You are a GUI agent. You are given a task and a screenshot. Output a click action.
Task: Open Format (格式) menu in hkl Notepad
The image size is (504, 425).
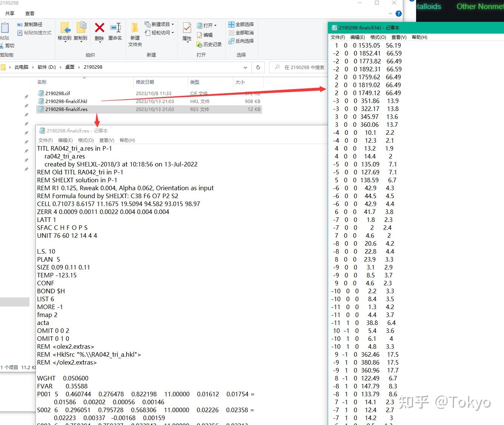(x=378, y=37)
